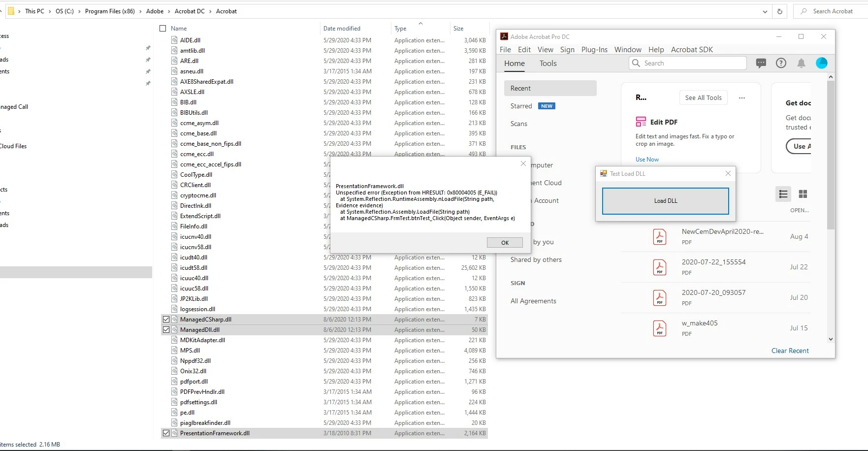The image size is (868, 451).
Task: Click the Acrobat search magnifier icon
Action: pos(636,63)
